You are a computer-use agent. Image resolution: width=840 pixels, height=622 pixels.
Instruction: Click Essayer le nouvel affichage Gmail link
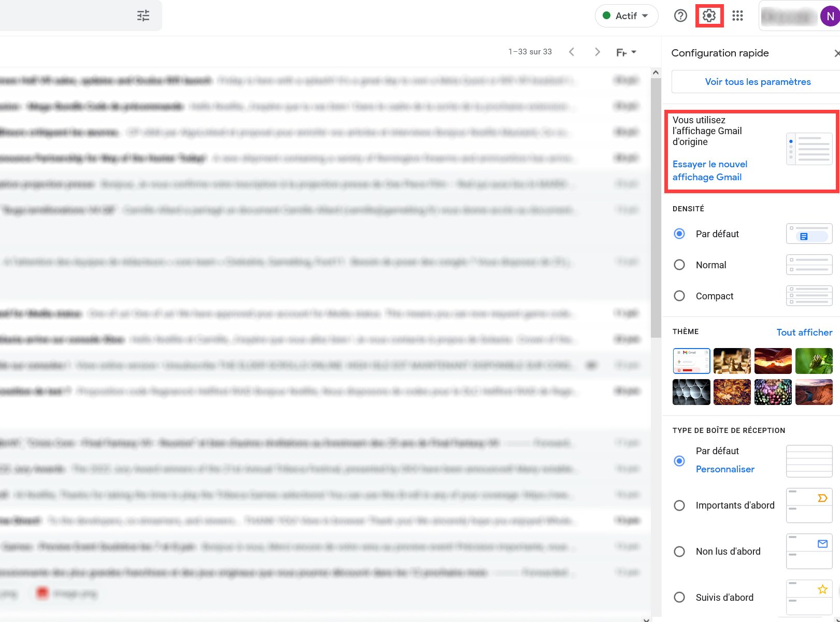[709, 170]
